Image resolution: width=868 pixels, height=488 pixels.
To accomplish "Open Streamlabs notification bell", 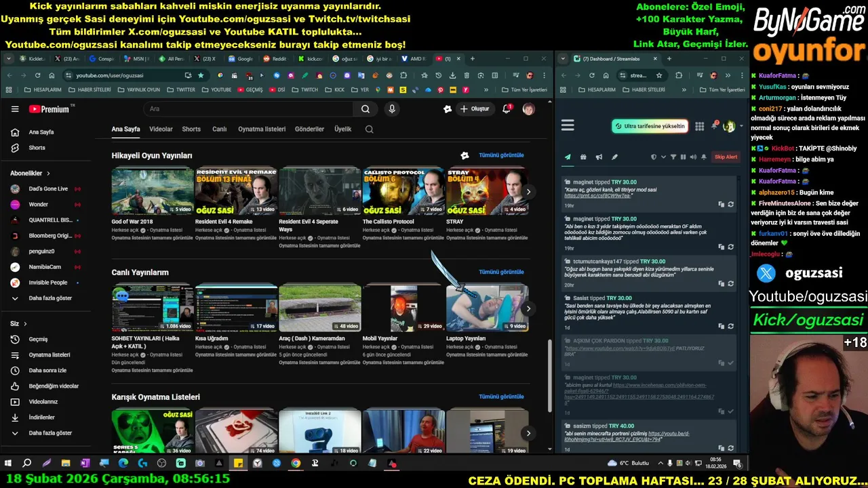I will pyautogui.click(x=714, y=126).
